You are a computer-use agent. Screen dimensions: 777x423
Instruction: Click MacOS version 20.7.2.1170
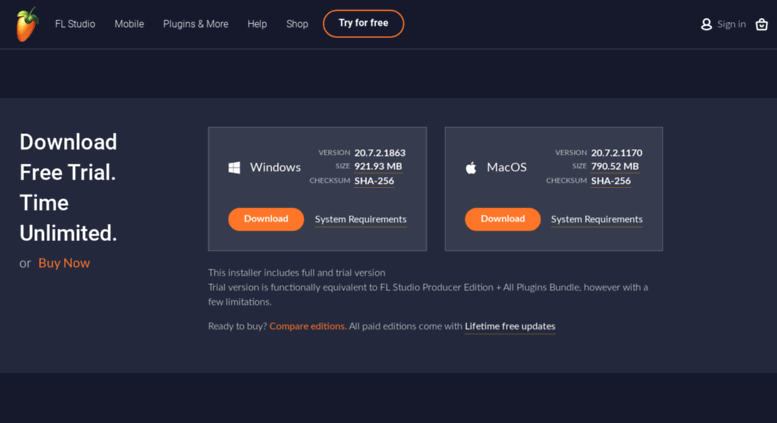click(616, 153)
